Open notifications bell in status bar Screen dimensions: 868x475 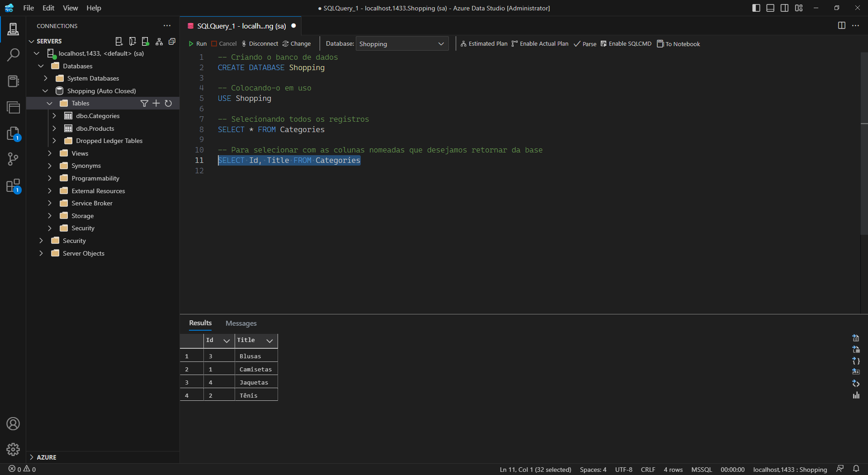856,469
